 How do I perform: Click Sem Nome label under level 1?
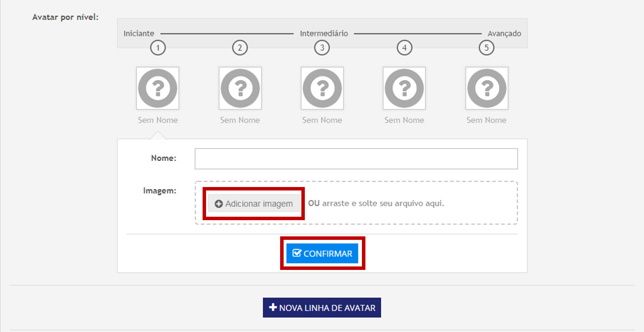[158, 120]
